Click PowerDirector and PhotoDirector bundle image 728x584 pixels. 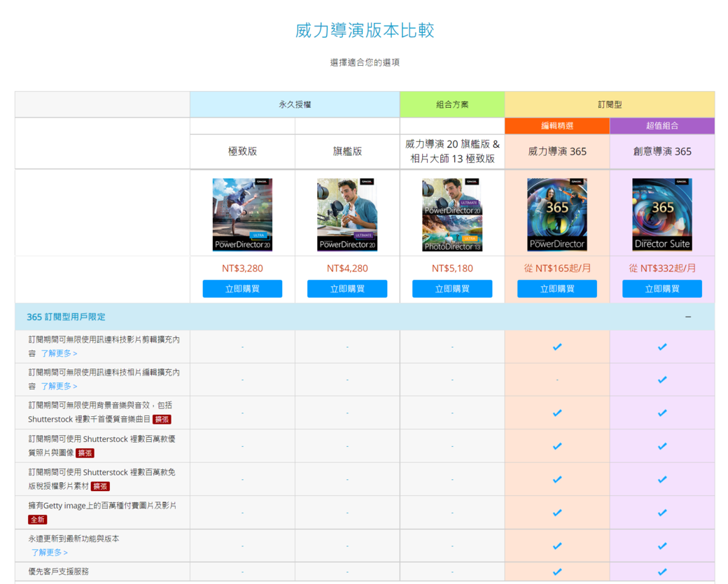pos(452,215)
